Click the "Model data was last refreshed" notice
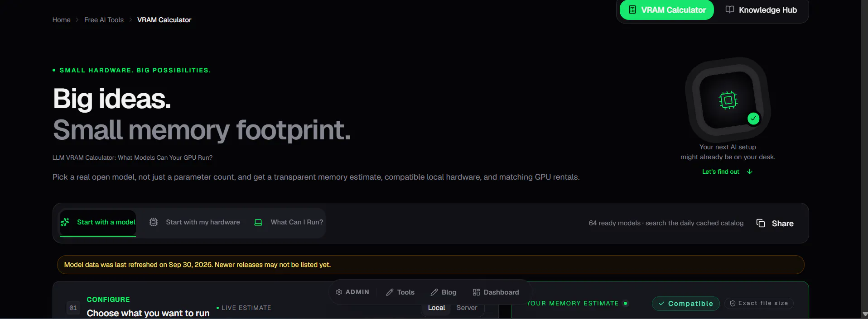 (430, 265)
